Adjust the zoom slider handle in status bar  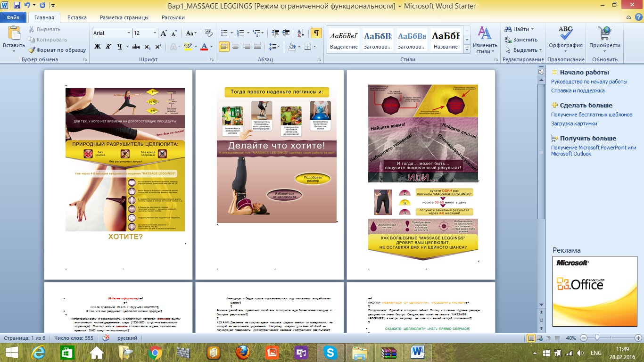pyautogui.click(x=597, y=338)
